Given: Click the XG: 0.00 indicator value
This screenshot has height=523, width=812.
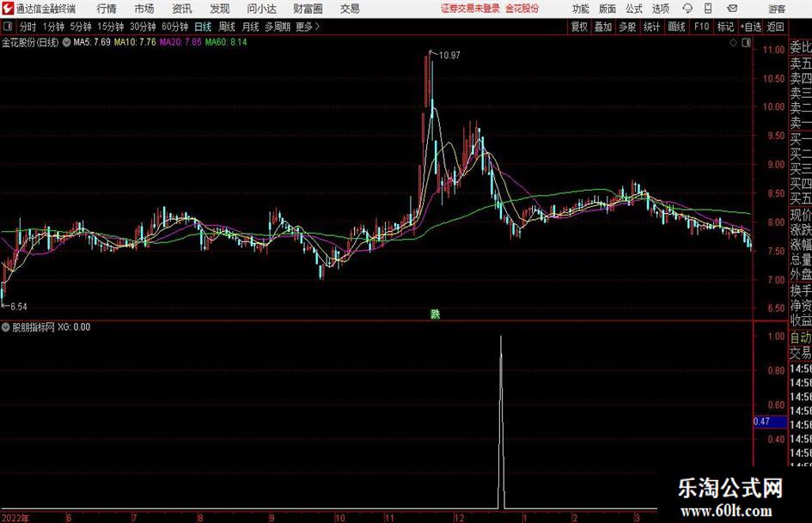Looking at the screenshot, I should click(x=74, y=327).
